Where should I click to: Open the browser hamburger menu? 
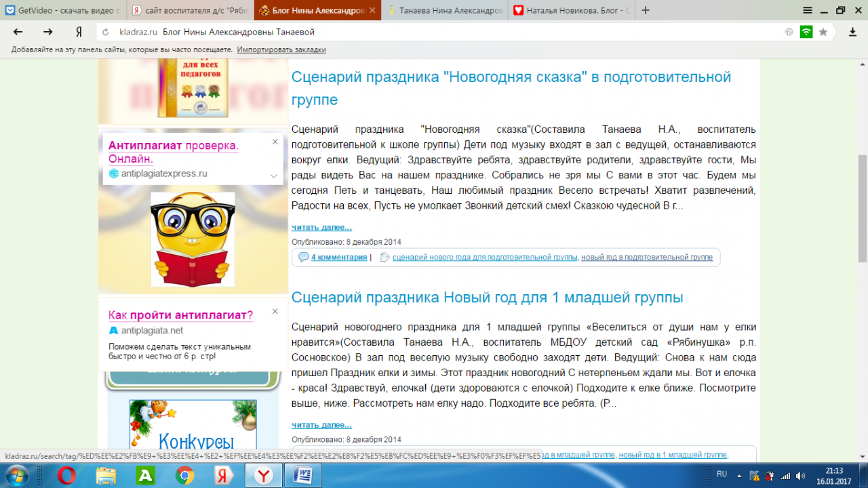[807, 10]
